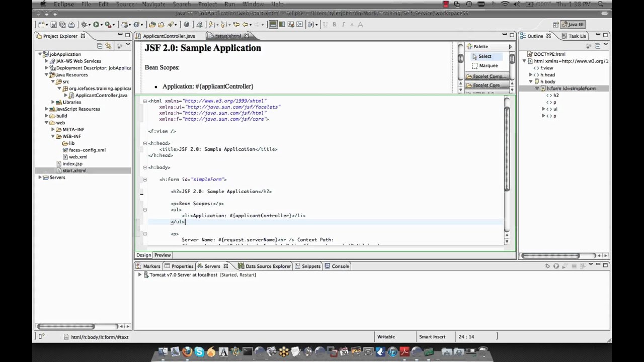Open Project Explorer view menu triangle
Viewport: 644px width, 362px height.
click(x=128, y=45)
